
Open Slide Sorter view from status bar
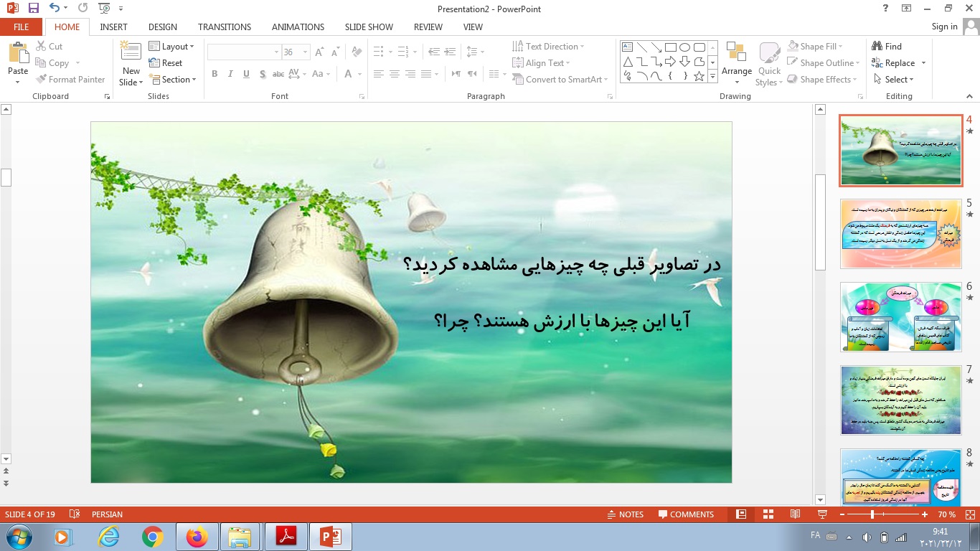click(768, 514)
